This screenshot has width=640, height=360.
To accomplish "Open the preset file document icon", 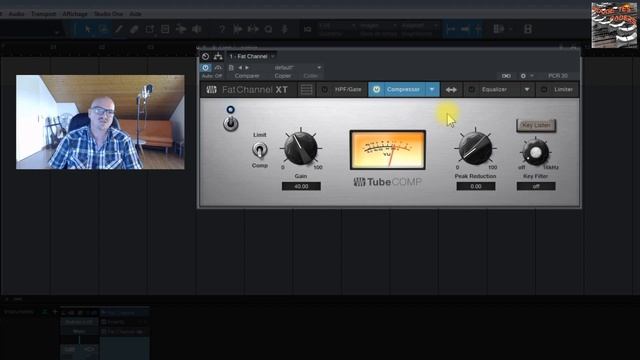I will pos(231,68).
